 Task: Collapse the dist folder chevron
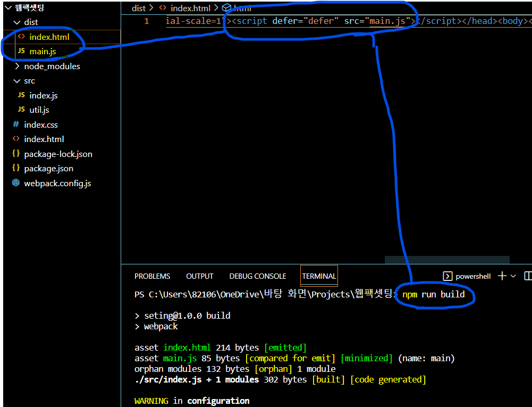pos(16,22)
